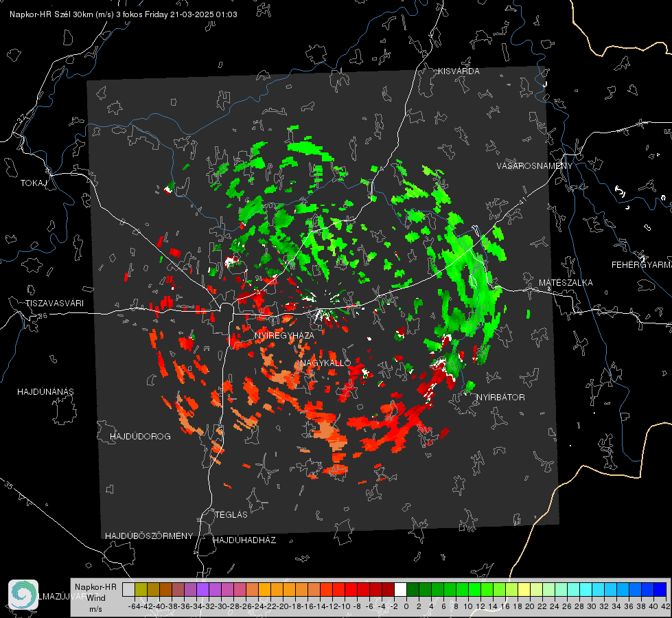Click the white zero-velocity swatch in the legend
Screen dimensions: 672x618
pos(400,589)
